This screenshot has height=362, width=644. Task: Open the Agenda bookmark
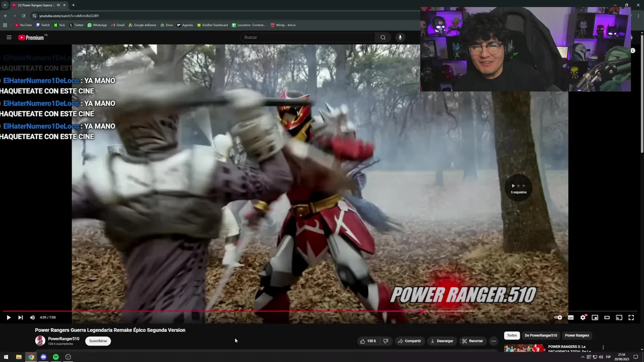coord(185,25)
